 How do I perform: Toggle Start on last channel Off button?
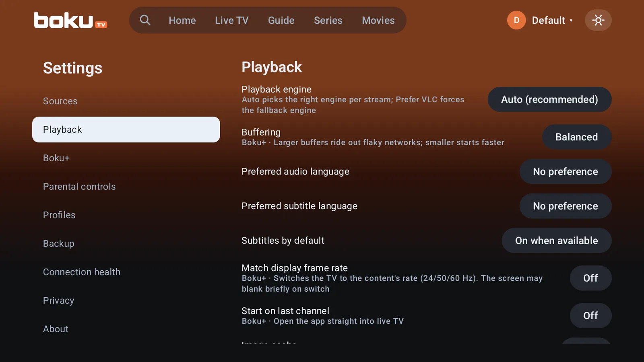click(590, 316)
